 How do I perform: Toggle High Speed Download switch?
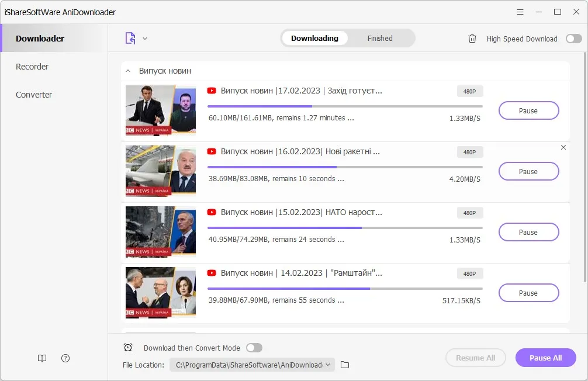pyautogui.click(x=574, y=39)
